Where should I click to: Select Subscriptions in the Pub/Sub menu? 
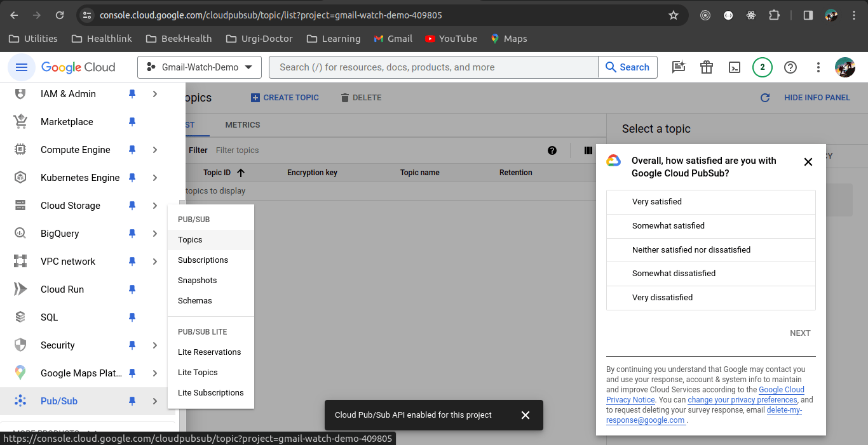203,260
